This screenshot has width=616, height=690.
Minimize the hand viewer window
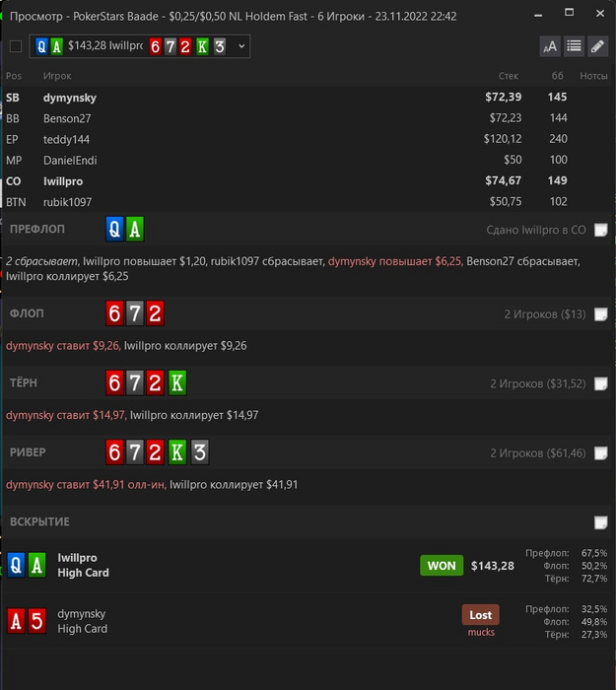538,15
